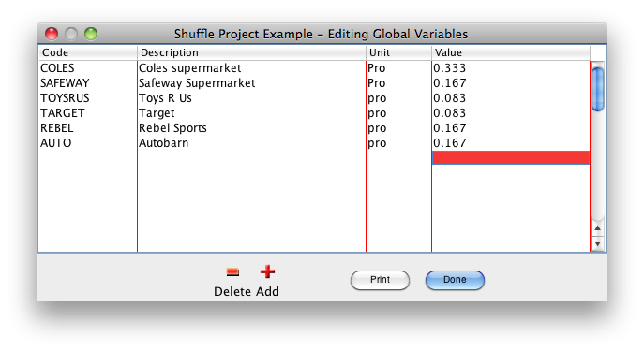Select the COLES code cell
This screenshot has height=352, width=644.
tap(88, 68)
